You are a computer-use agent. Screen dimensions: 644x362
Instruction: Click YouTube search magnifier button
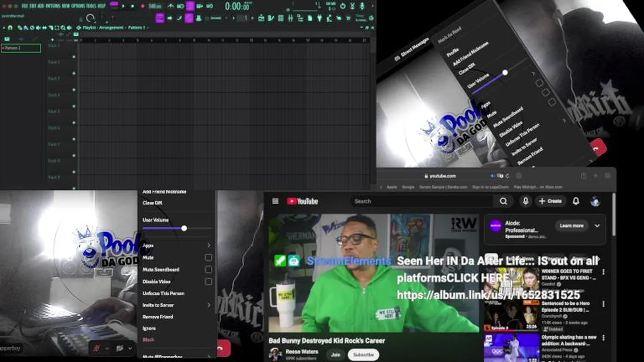[503, 201]
